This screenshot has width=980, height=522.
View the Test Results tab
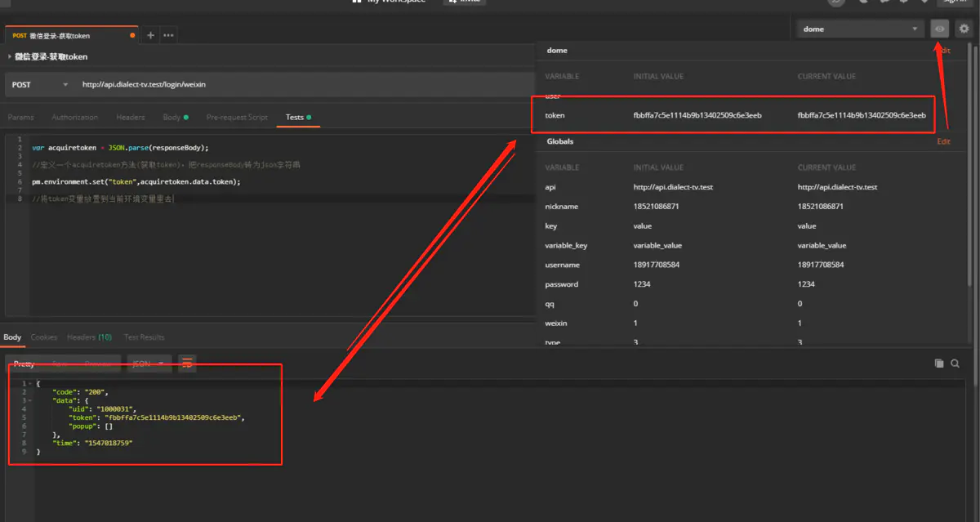[144, 337]
